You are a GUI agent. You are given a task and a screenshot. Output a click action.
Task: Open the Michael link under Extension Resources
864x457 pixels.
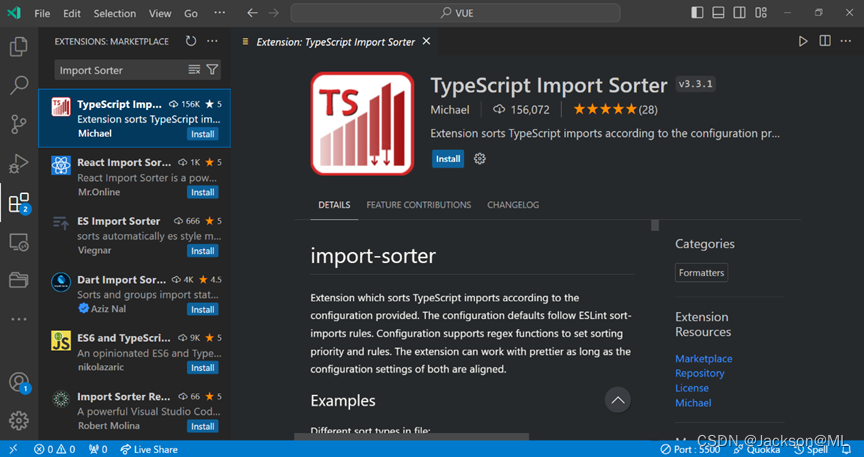click(693, 403)
